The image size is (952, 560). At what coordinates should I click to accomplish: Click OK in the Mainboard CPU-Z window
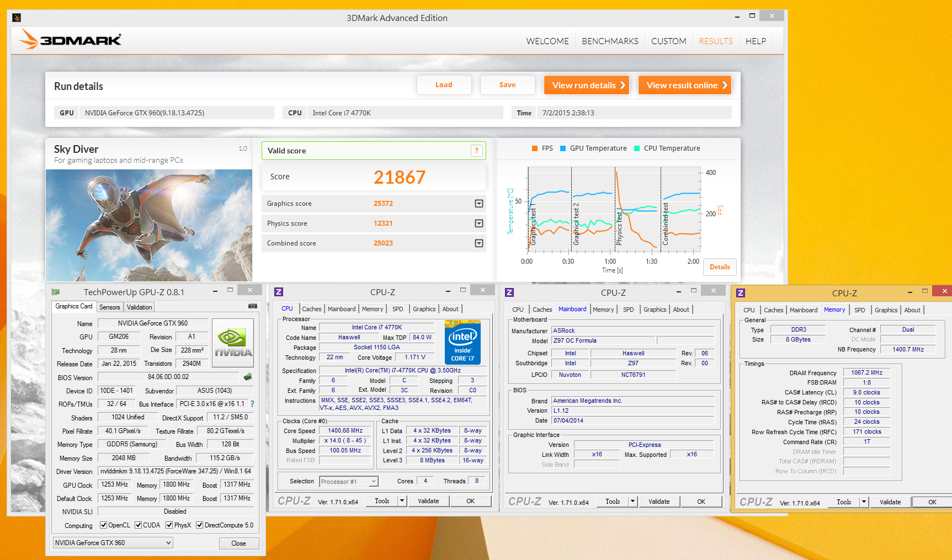[x=701, y=502]
